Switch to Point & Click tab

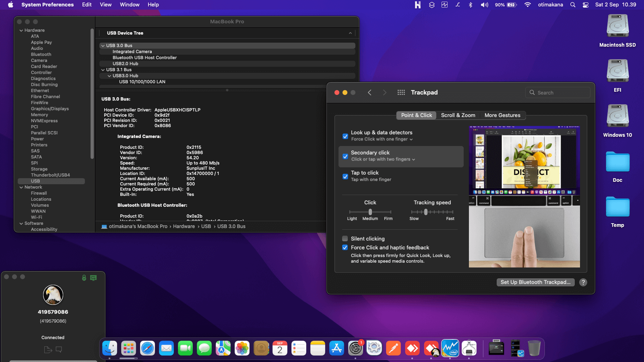416,115
